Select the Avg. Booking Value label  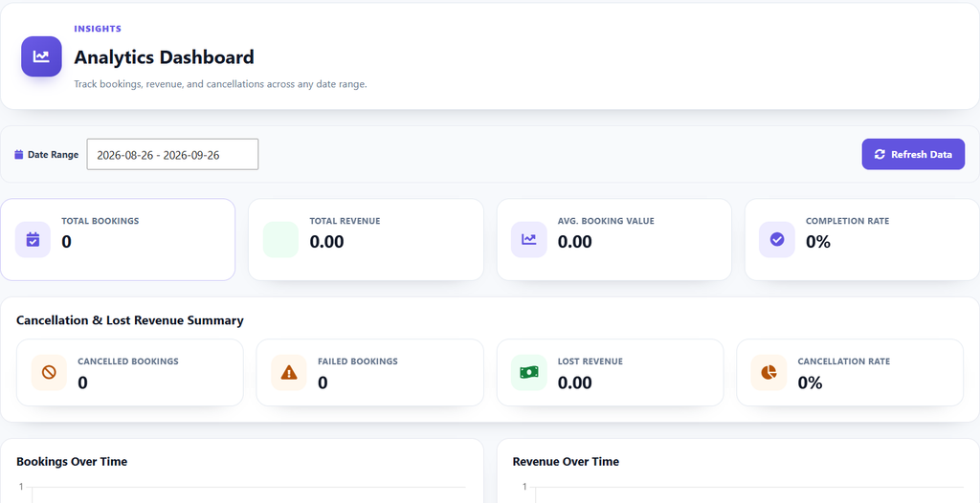coord(606,221)
